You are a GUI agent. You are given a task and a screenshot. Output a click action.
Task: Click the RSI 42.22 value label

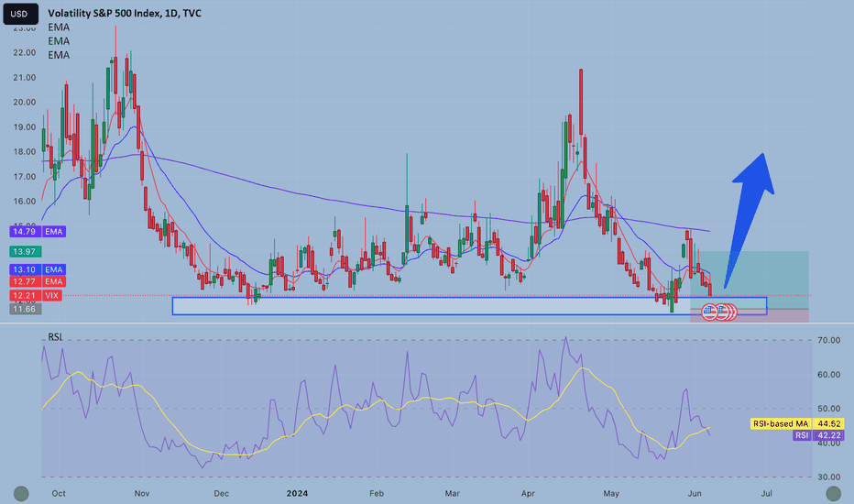(x=818, y=435)
